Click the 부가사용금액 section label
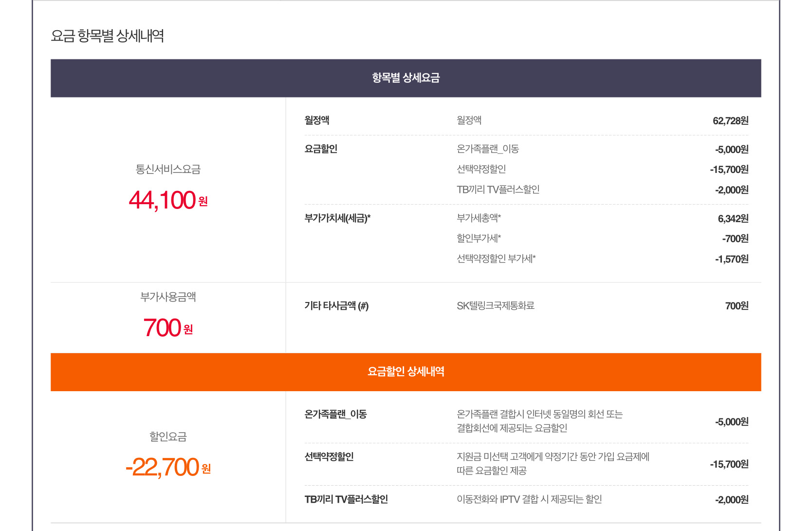This screenshot has height=531, width=812. click(168, 297)
